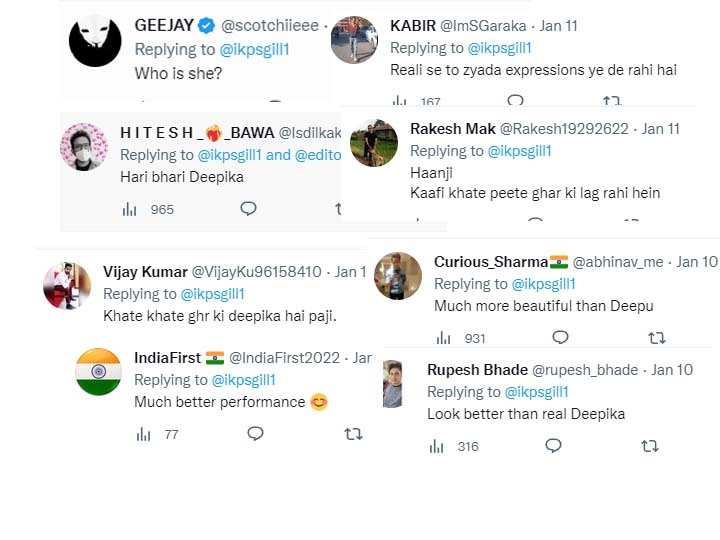Click reply icon under KABIR's tweet
This screenshot has width=720, height=540.
coord(515,101)
